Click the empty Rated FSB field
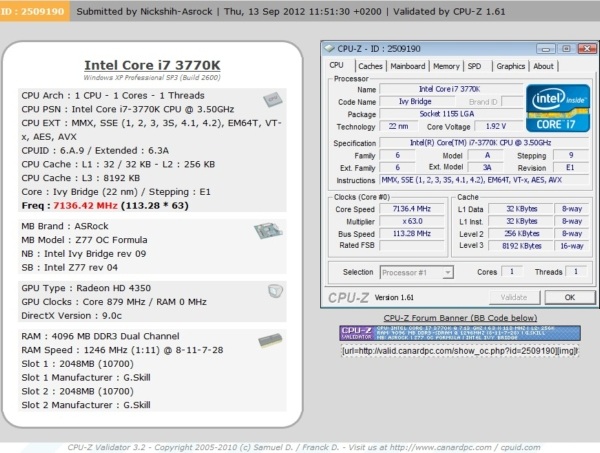This screenshot has width=600, height=453. pyautogui.click(x=412, y=245)
